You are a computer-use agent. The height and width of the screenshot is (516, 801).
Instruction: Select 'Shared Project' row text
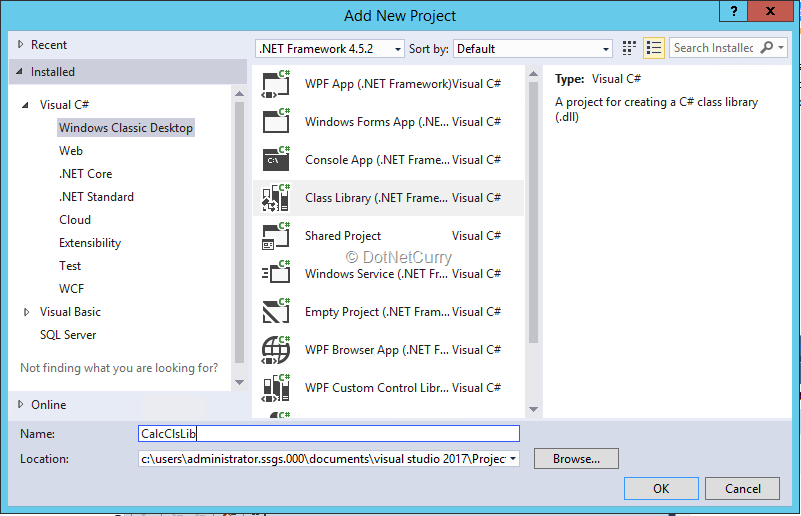343,236
